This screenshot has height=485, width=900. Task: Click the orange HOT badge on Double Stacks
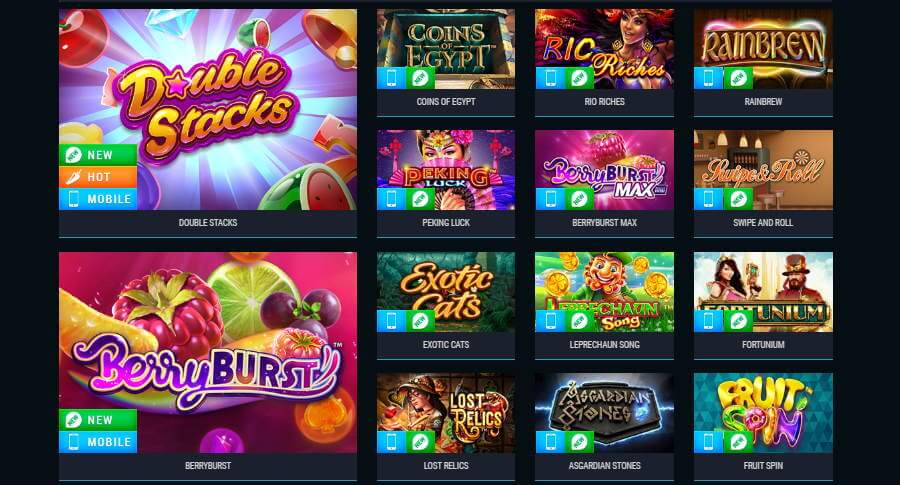tap(98, 177)
